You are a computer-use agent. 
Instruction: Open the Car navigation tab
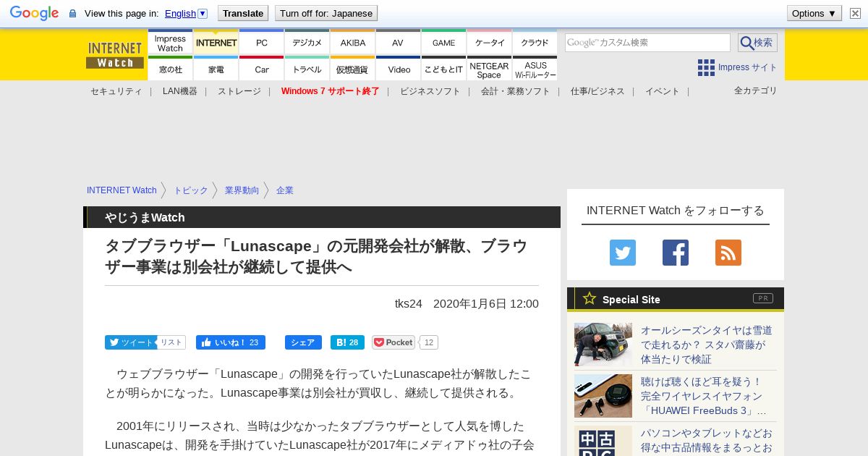261,69
